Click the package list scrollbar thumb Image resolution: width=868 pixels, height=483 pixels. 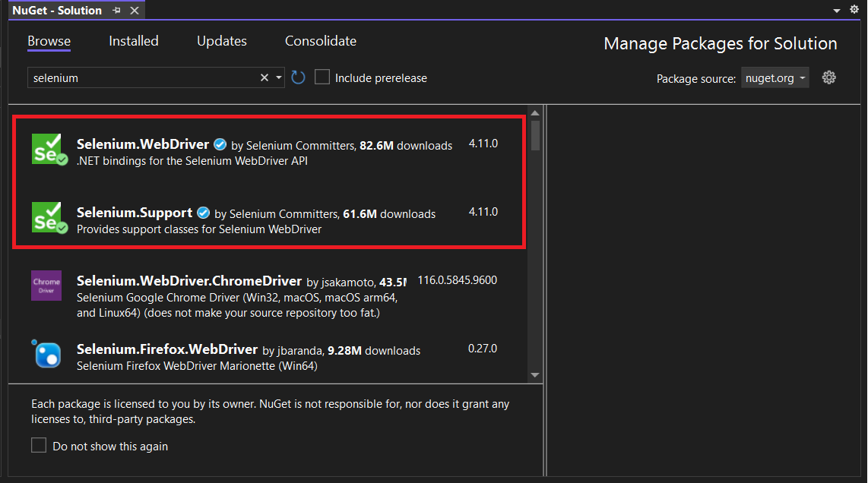(x=535, y=135)
